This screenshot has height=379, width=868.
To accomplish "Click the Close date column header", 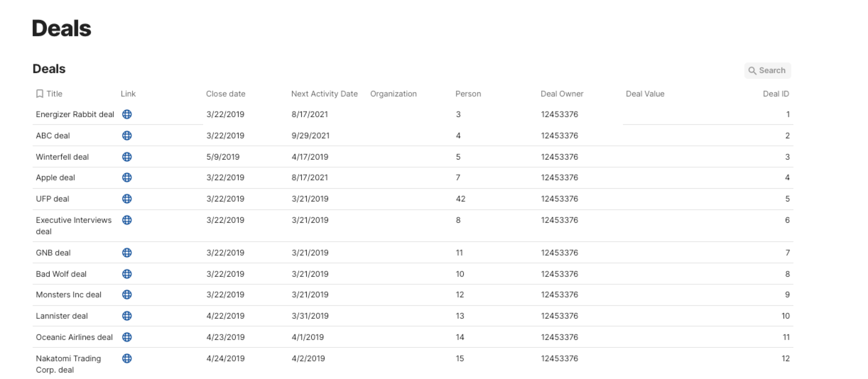I will coord(226,94).
